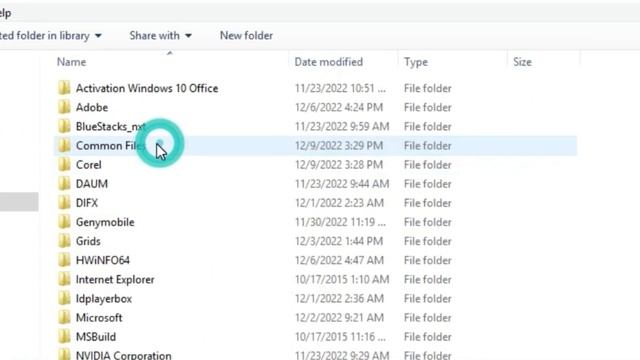This screenshot has height=360, width=640.
Task: Sort by the Size column header
Action: pyautogui.click(x=522, y=62)
